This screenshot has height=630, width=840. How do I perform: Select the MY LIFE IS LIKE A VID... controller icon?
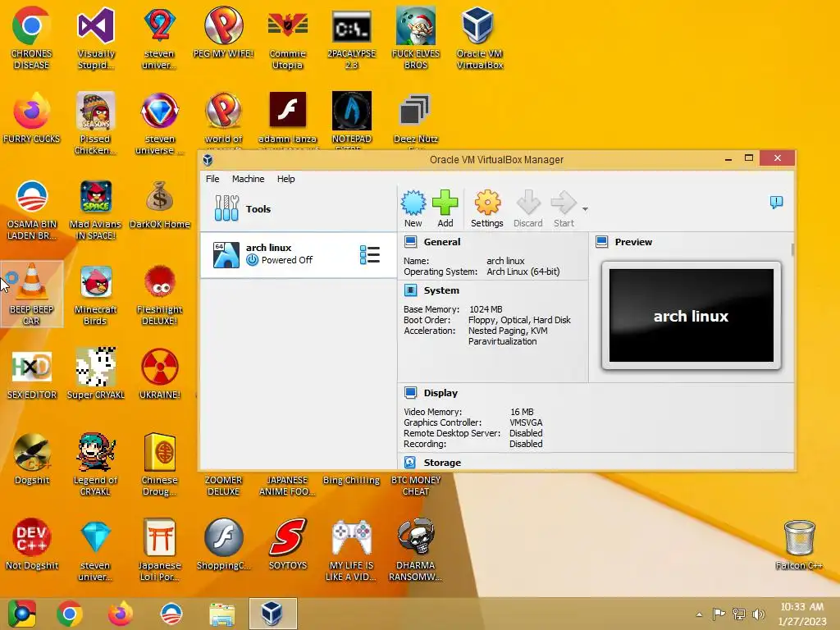pos(351,550)
